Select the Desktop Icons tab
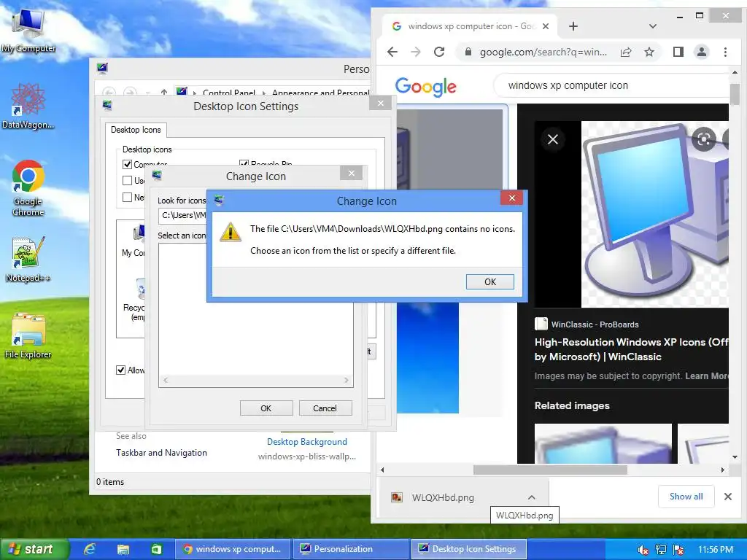This screenshot has width=747, height=560. (x=136, y=130)
